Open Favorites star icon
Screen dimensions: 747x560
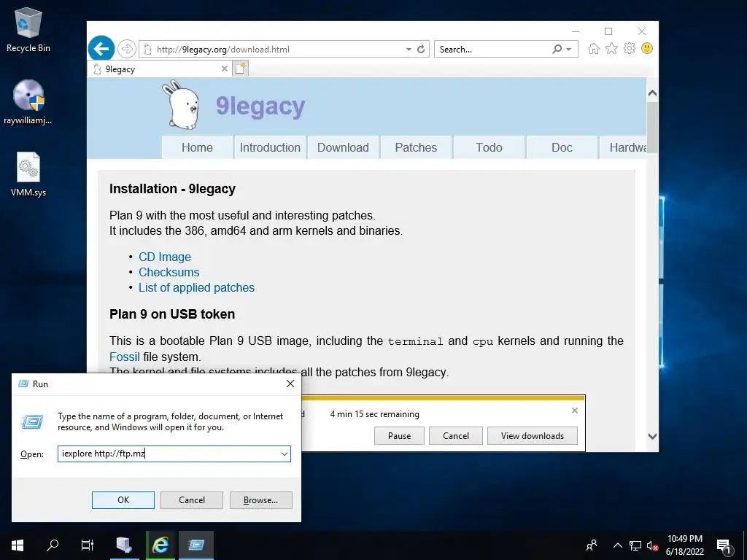click(612, 49)
